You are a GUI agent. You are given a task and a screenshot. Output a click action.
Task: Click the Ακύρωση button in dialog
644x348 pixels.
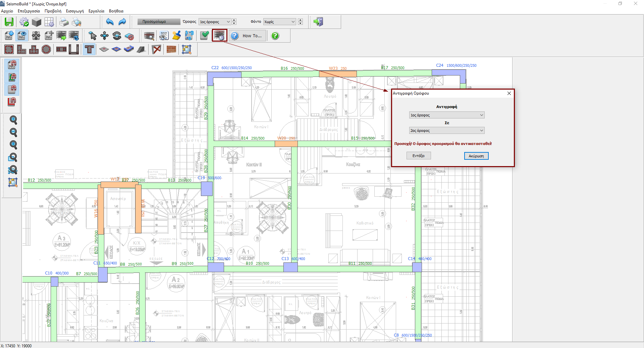point(476,156)
